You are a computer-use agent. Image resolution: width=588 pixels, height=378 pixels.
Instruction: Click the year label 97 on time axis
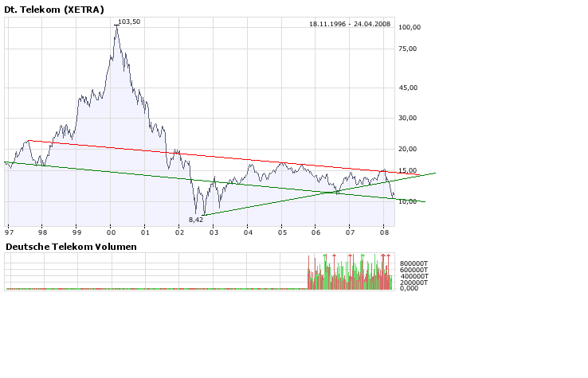[x=9, y=232]
